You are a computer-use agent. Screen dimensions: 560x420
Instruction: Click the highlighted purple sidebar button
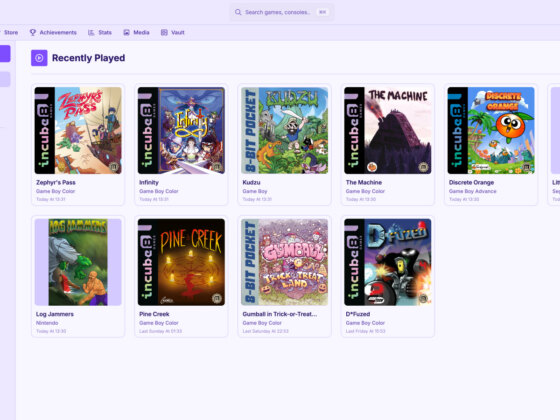pyautogui.click(x=5, y=54)
